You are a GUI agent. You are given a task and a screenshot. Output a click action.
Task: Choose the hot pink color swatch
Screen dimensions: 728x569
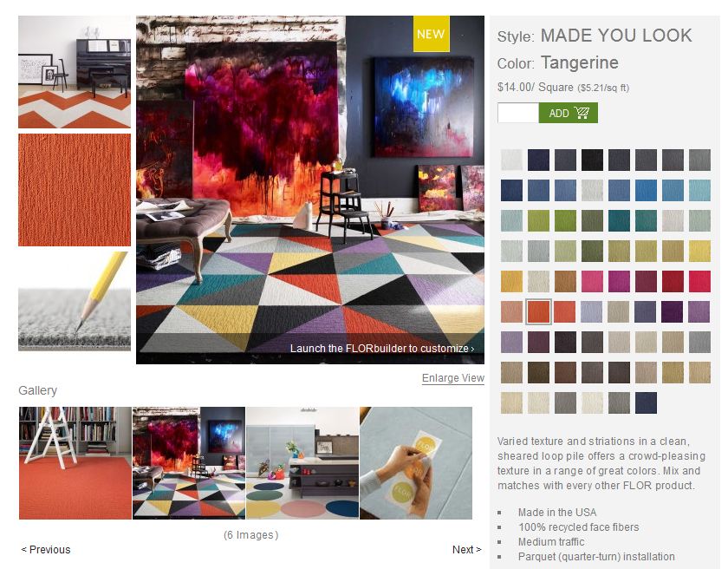(x=592, y=282)
